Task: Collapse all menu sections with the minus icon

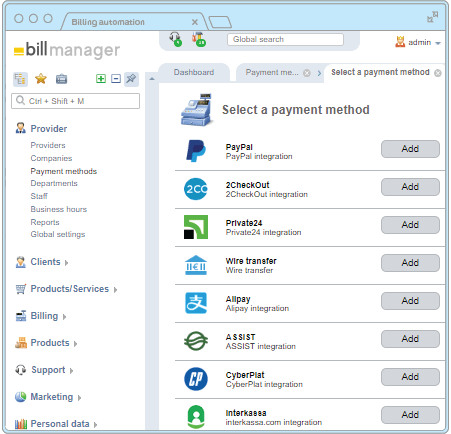Action: click(116, 79)
